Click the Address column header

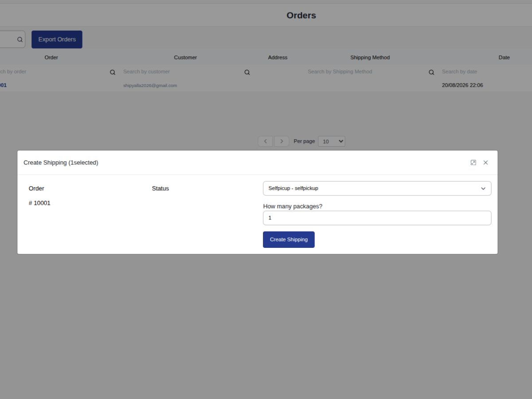click(278, 58)
